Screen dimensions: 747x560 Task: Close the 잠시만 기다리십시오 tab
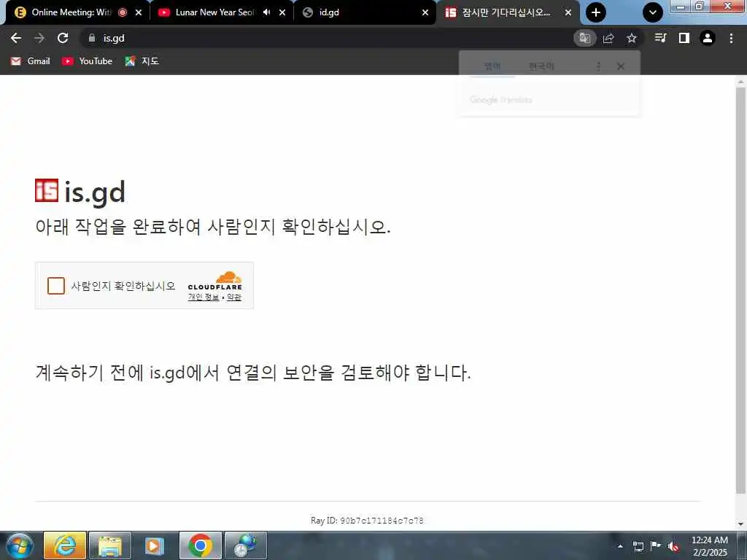point(568,12)
